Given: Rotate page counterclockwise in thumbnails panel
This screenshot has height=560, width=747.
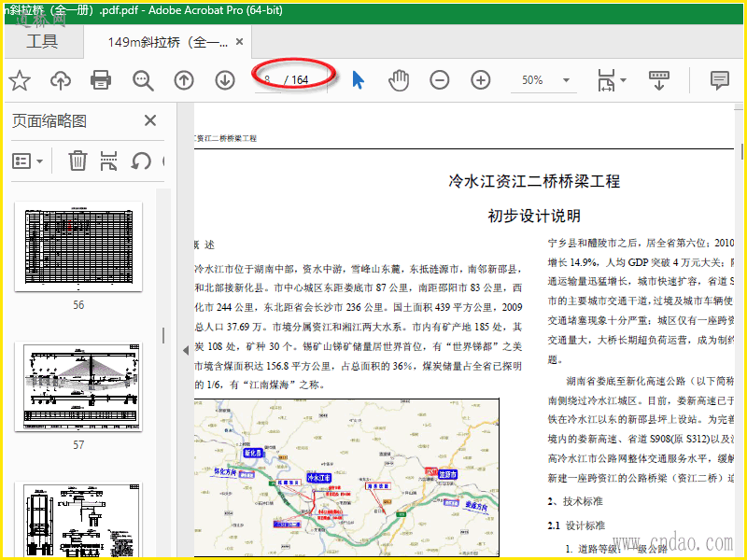Looking at the screenshot, I should coord(141,161).
